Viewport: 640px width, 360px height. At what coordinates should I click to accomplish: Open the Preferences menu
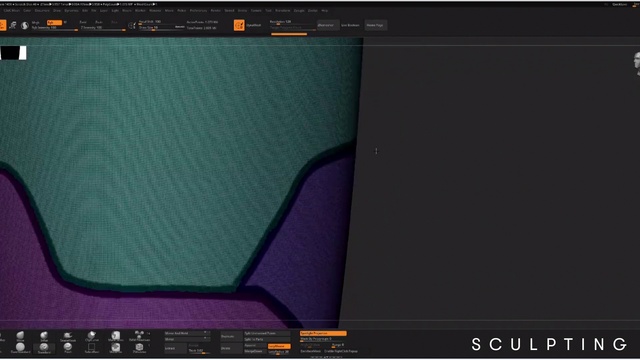tap(198, 11)
